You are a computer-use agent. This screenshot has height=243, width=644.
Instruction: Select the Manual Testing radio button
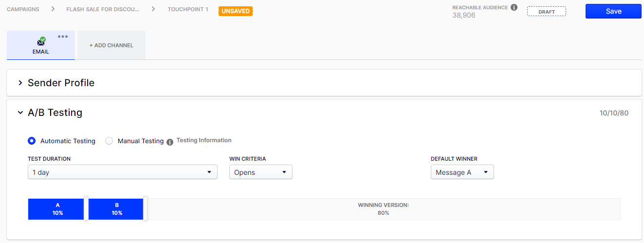pyautogui.click(x=109, y=141)
